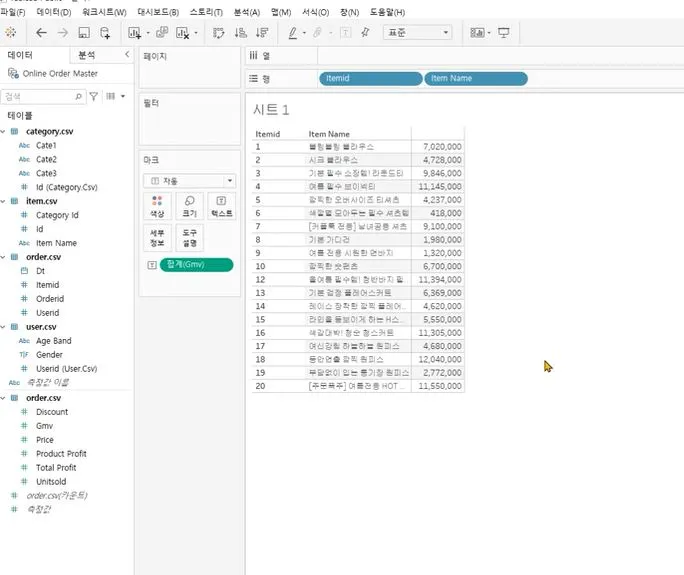Select the Cate1 field
684x575 pixels.
tap(46, 145)
